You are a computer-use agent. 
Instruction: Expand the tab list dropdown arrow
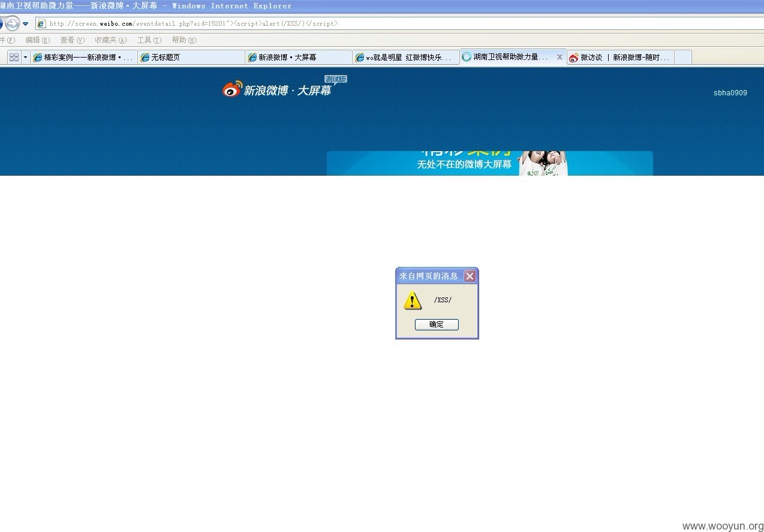25,58
